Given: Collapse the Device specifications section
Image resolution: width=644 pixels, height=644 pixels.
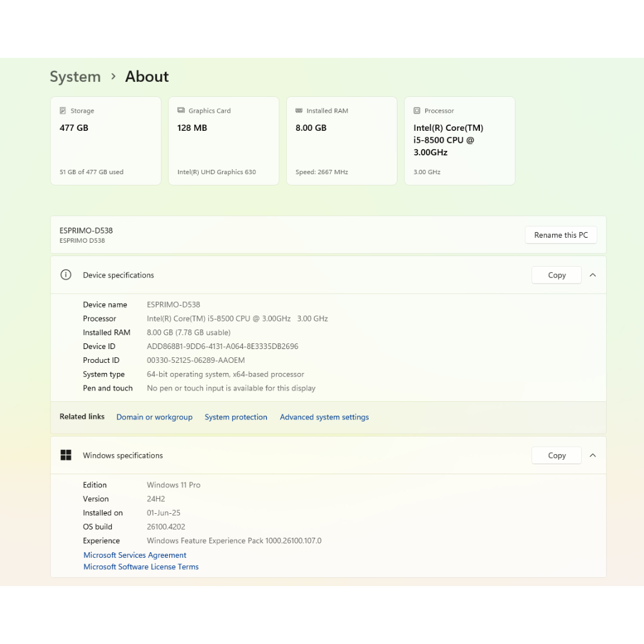Looking at the screenshot, I should (592, 275).
